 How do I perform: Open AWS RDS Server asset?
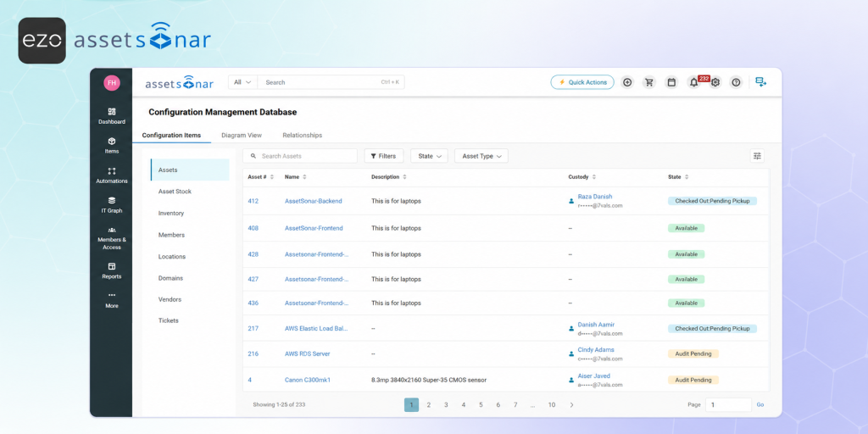[x=307, y=353]
